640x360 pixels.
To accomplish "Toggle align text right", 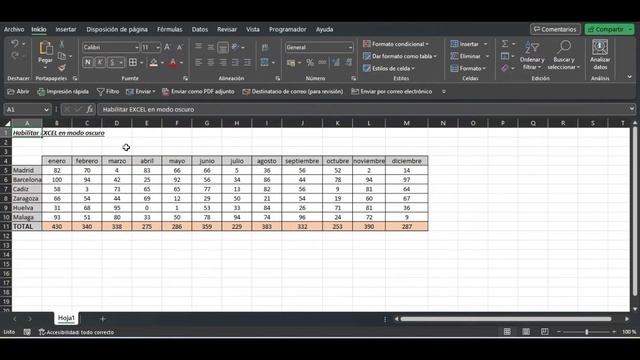I will [223, 62].
